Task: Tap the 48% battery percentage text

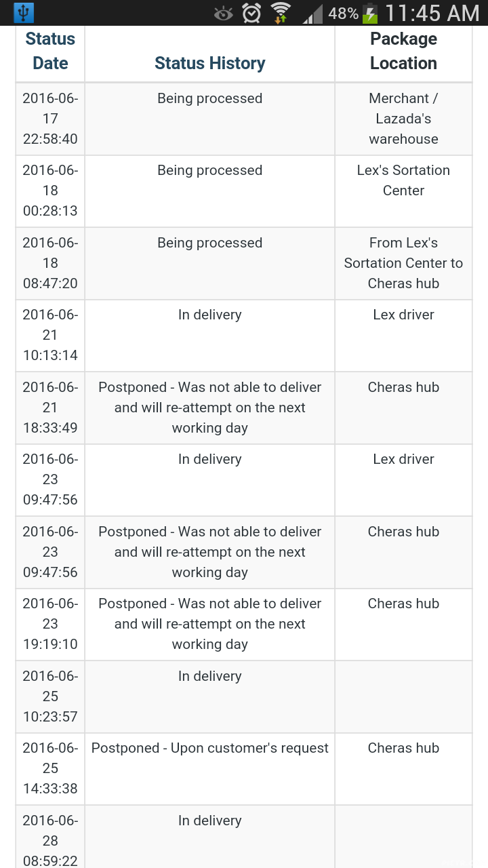Action: pyautogui.click(x=343, y=13)
